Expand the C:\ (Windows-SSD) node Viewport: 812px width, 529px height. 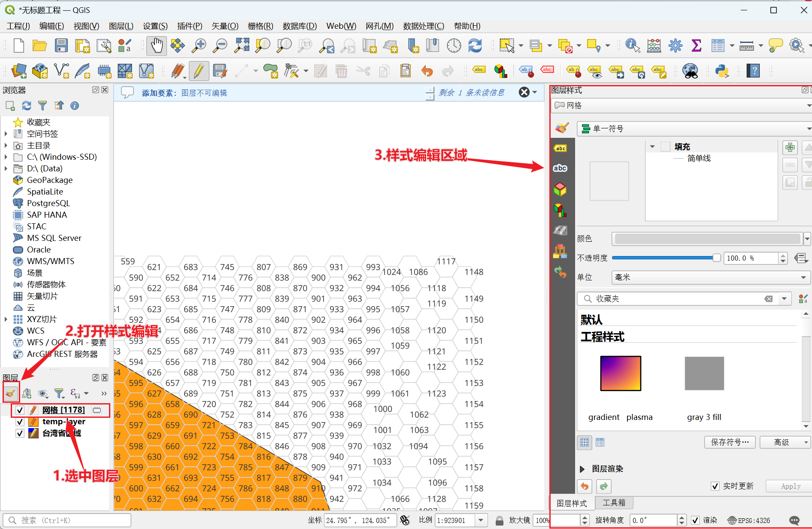click(x=6, y=157)
